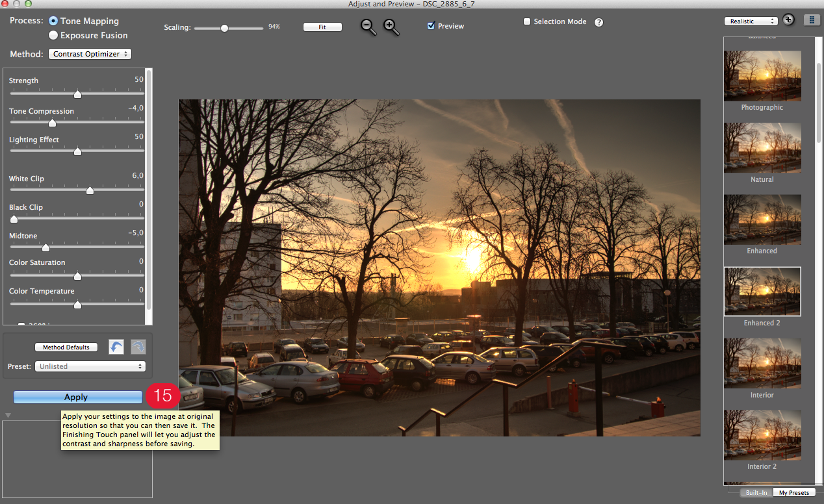Click the undo arrow icon

(x=116, y=347)
